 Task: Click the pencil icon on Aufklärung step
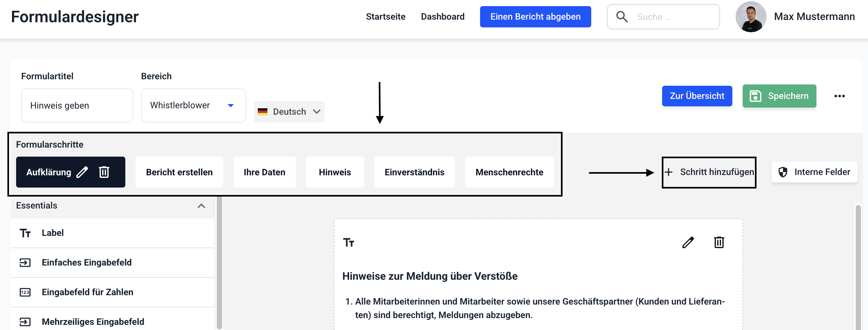coord(82,172)
